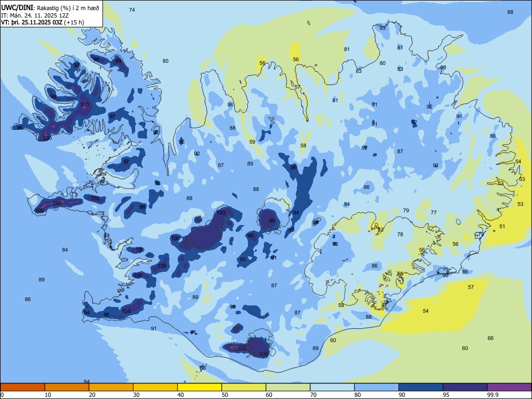532x399 pixels.
Task: Click the humidity value '74' on the map
Action: [x=132, y=10]
